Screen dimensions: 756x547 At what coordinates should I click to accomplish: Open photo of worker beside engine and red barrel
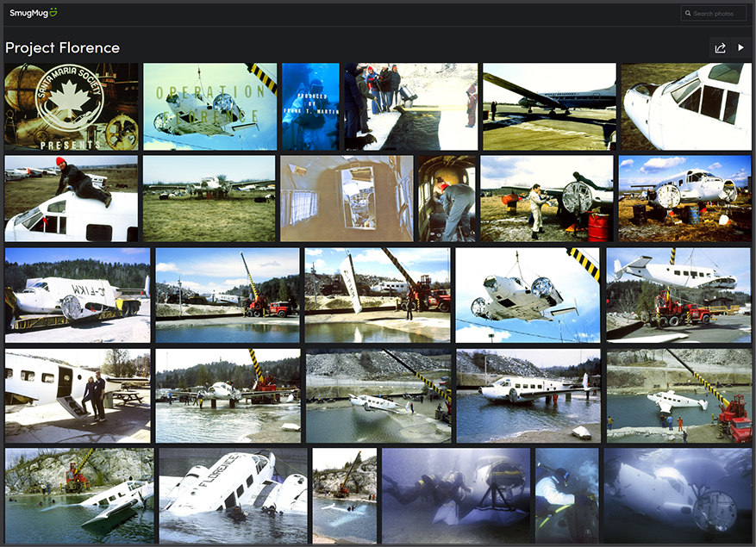(x=547, y=198)
